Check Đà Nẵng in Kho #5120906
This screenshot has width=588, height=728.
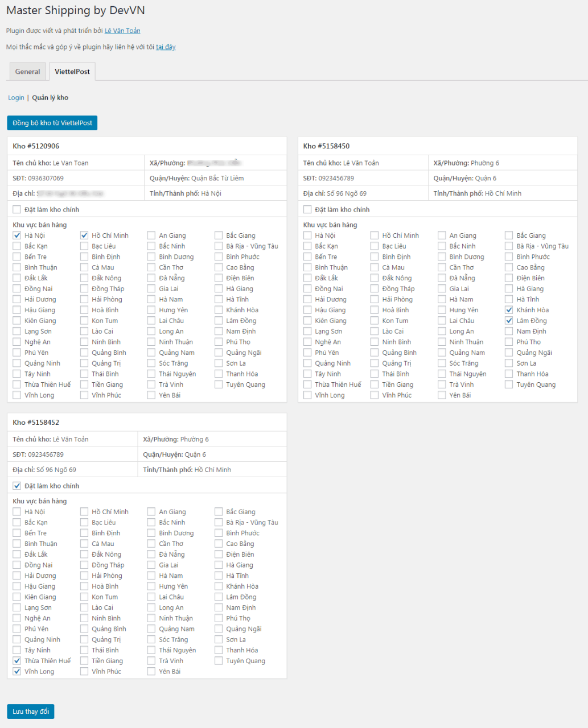coord(151,278)
